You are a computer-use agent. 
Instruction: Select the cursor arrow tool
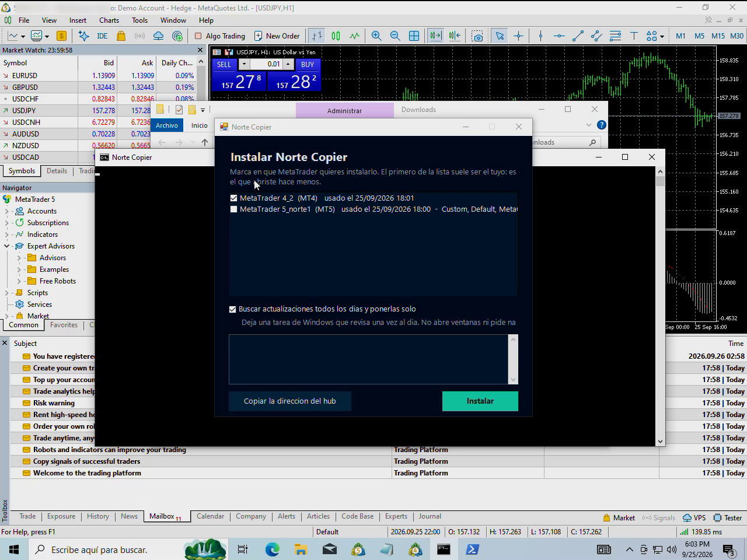click(x=500, y=36)
